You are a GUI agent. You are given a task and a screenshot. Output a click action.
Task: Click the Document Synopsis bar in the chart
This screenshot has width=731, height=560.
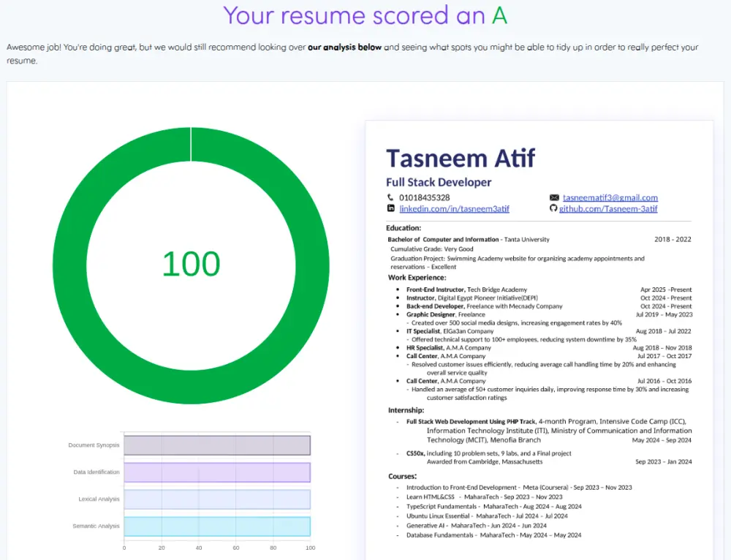click(x=217, y=444)
